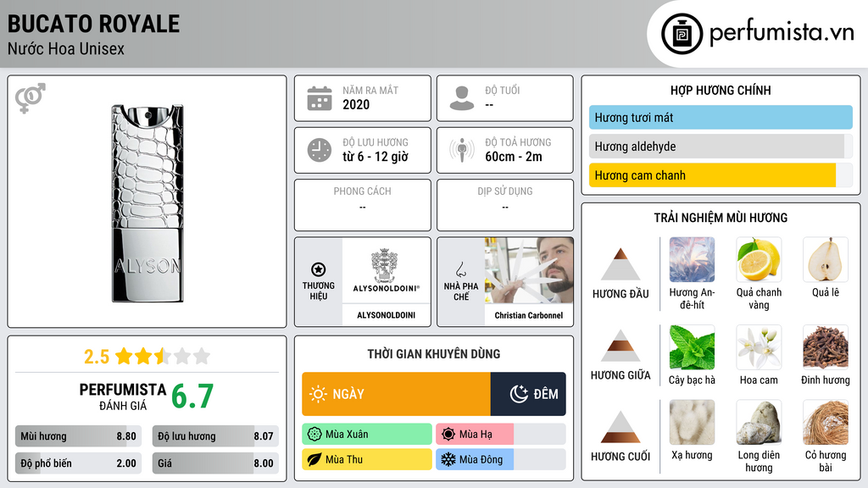Click the sun icon for Mùa Hạ
The width and height of the screenshot is (868, 488).
448,435
